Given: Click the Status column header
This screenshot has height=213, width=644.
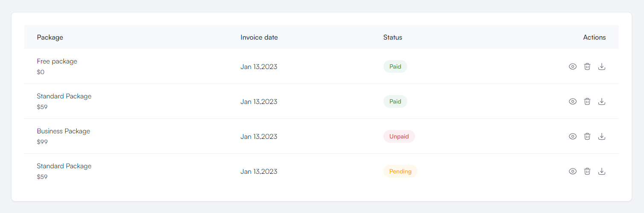Looking at the screenshot, I should (392, 37).
